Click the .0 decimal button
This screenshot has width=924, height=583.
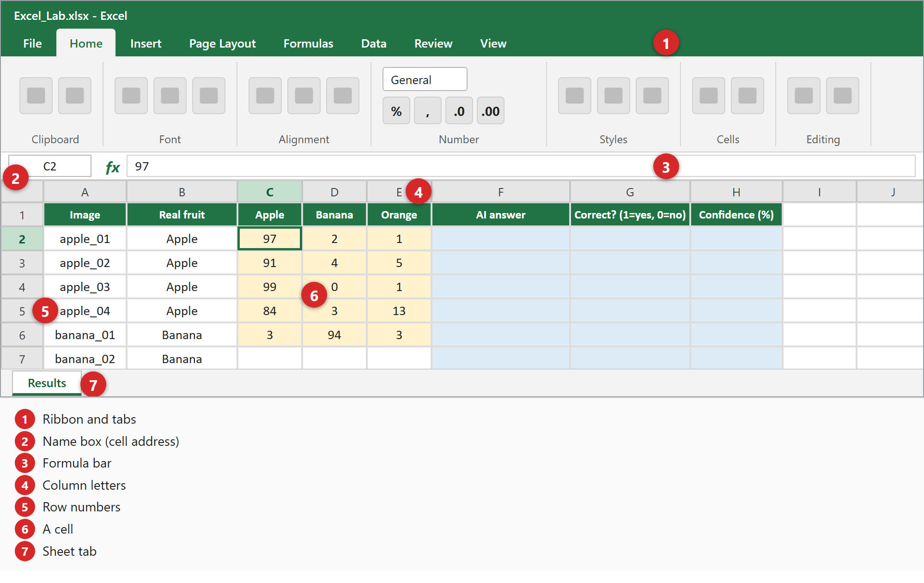(x=459, y=111)
